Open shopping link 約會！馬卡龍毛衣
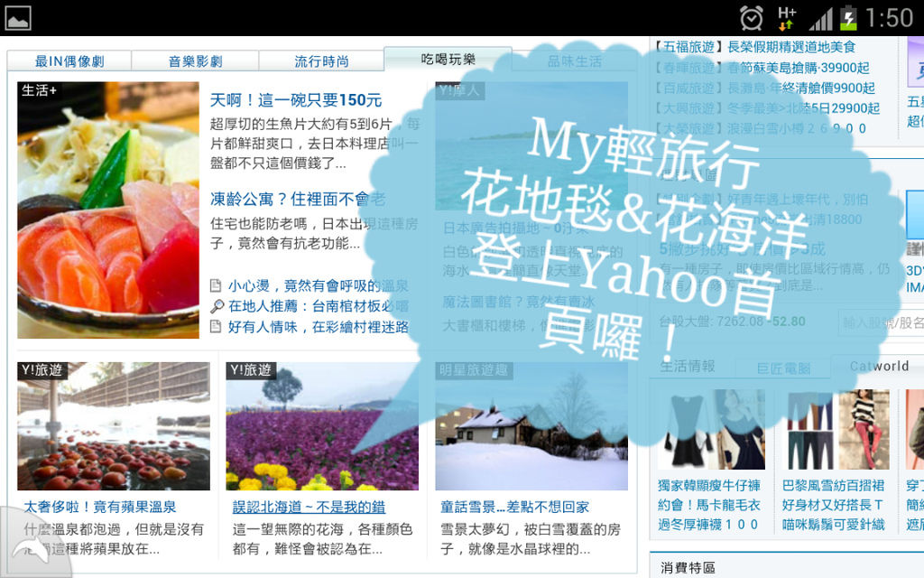The height and width of the screenshot is (578, 924). pos(709,505)
